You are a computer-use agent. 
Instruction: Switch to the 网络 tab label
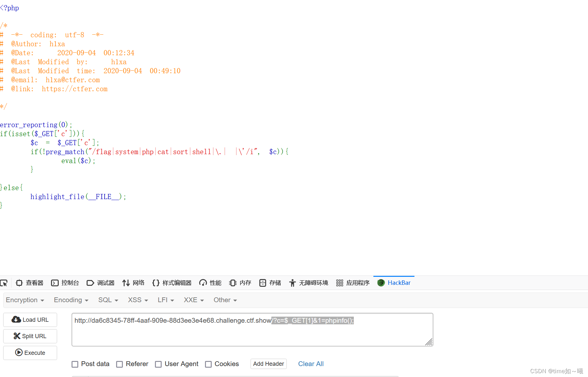coord(139,283)
